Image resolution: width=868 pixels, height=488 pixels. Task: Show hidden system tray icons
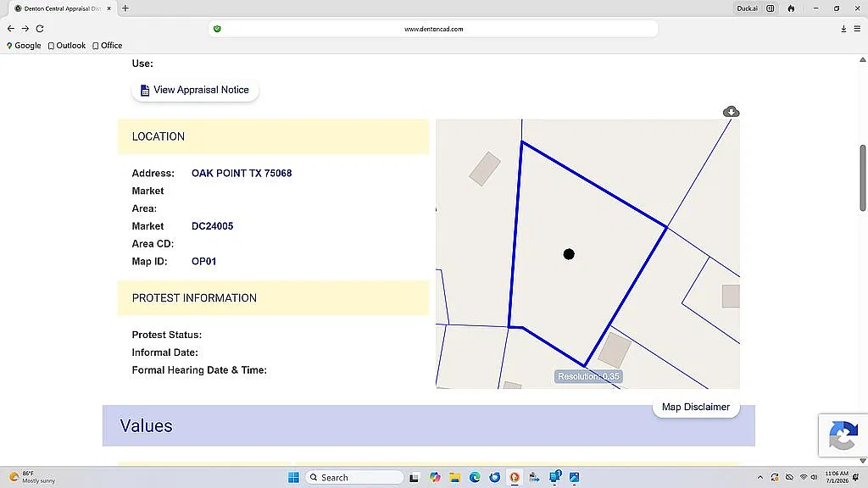pos(760,478)
